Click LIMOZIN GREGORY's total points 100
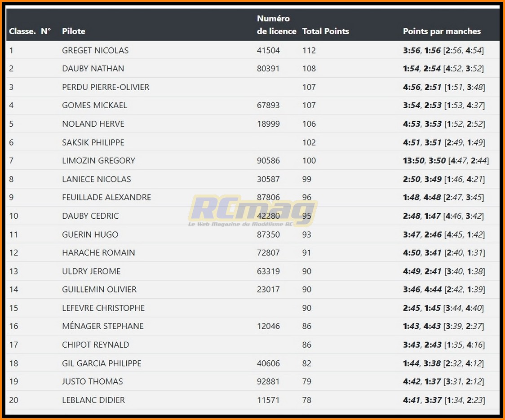Screen dimensions: 505x420 [x=309, y=161]
